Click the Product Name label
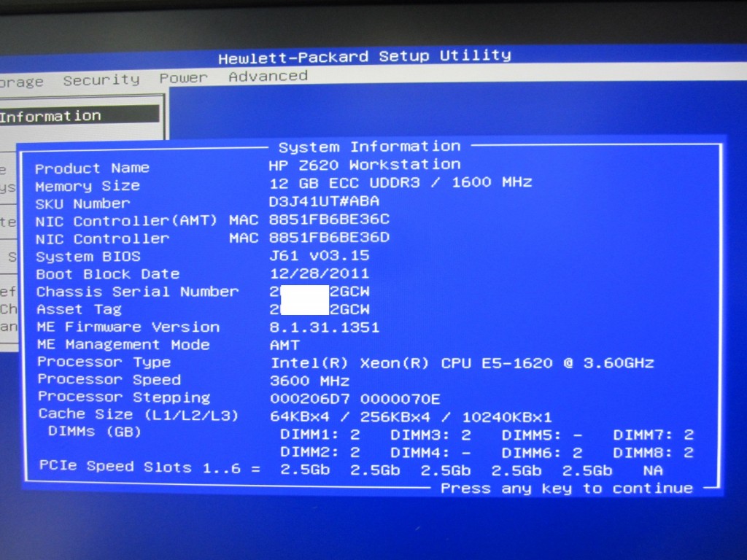The height and width of the screenshot is (560, 747). 92,168
